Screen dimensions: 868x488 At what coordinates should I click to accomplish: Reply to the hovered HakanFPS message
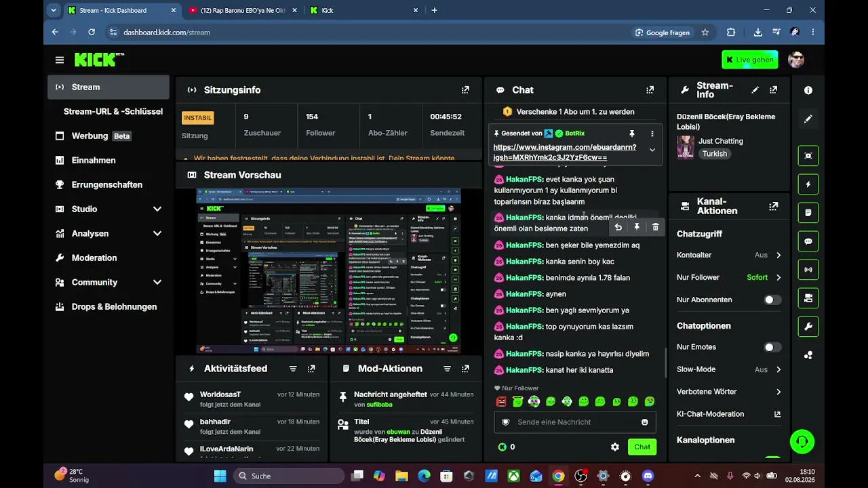pyautogui.click(x=618, y=227)
